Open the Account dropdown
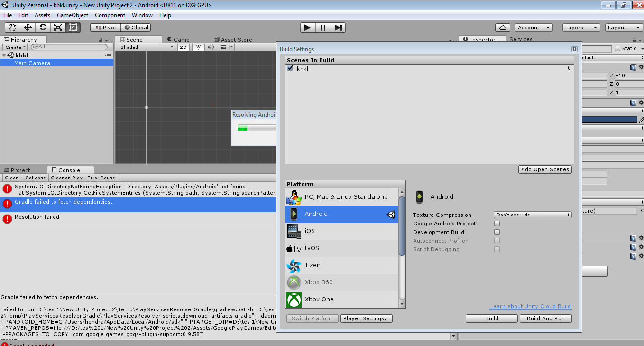The image size is (644, 346). [534, 28]
